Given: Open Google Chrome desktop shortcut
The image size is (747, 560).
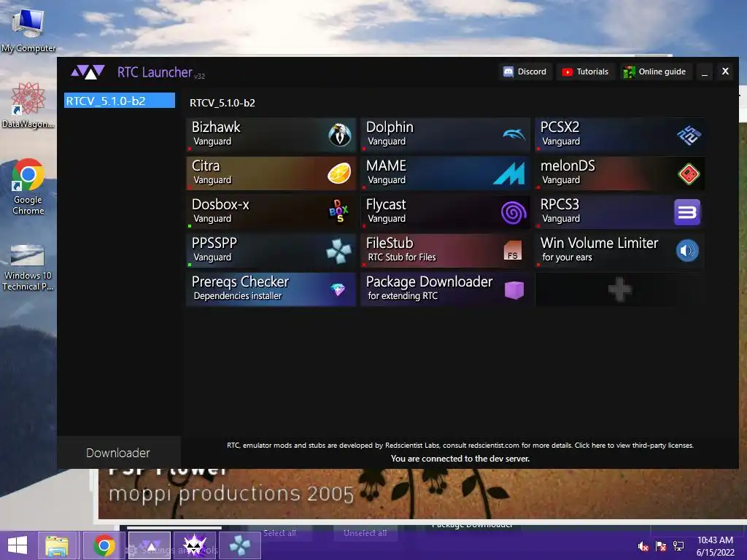Looking at the screenshot, I should 28,187.
